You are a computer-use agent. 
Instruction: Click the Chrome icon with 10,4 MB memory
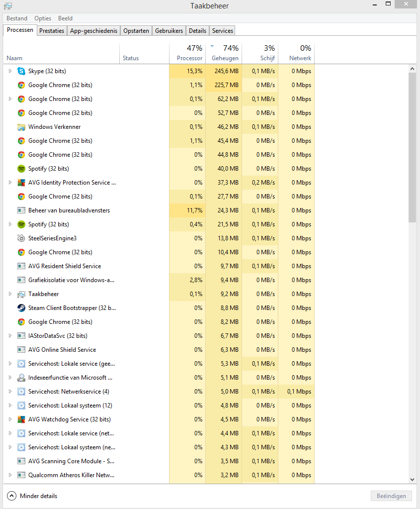pos(21,252)
